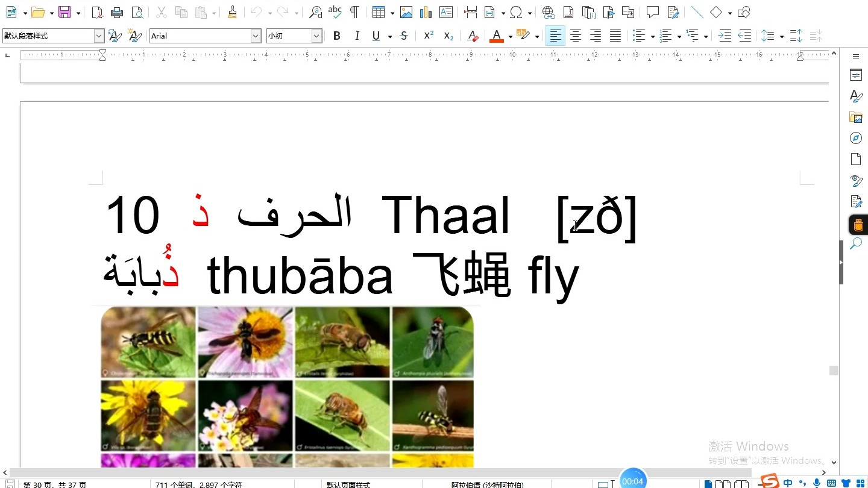Insert a basic diamond shape
Screen dimensions: 868x488
[716, 12]
